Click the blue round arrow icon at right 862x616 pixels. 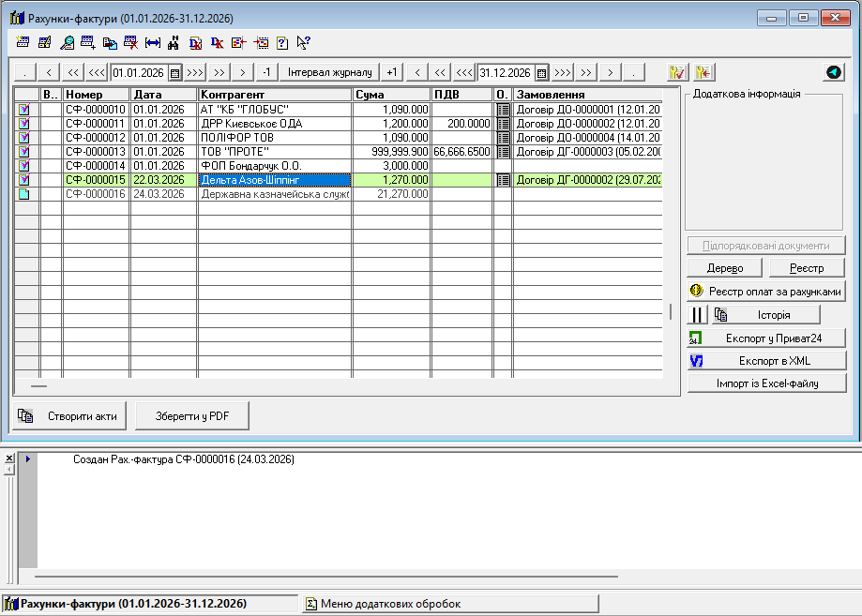pyautogui.click(x=832, y=72)
